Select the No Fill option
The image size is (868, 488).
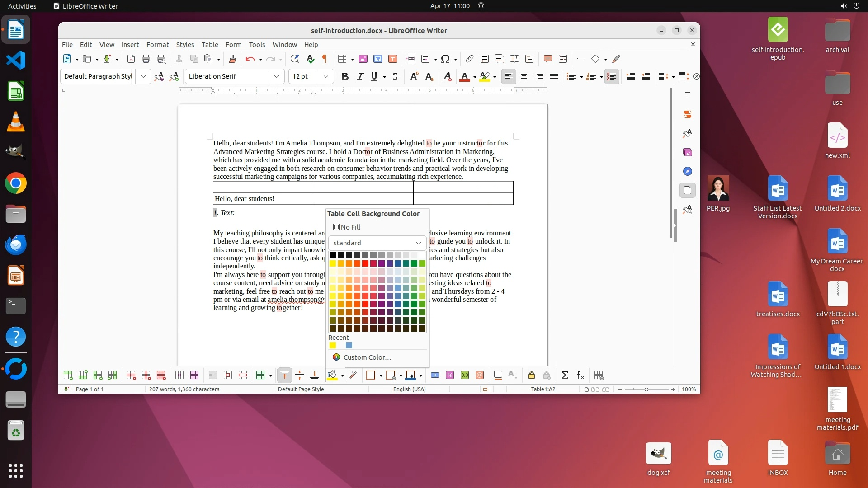point(347,227)
